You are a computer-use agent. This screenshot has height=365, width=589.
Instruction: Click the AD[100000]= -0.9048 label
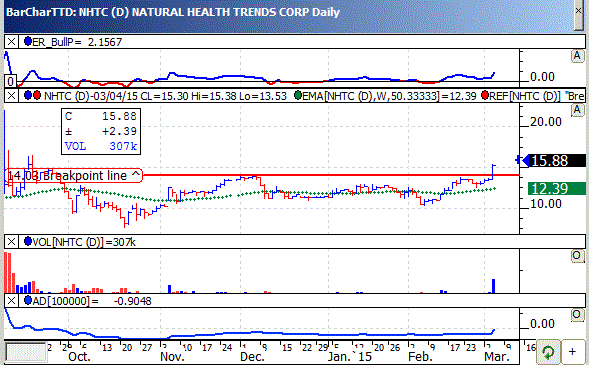[92, 301]
